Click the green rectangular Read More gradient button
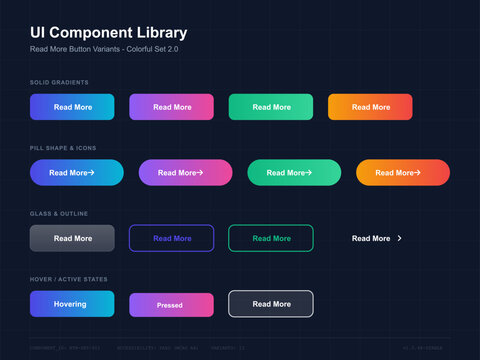 (x=271, y=107)
